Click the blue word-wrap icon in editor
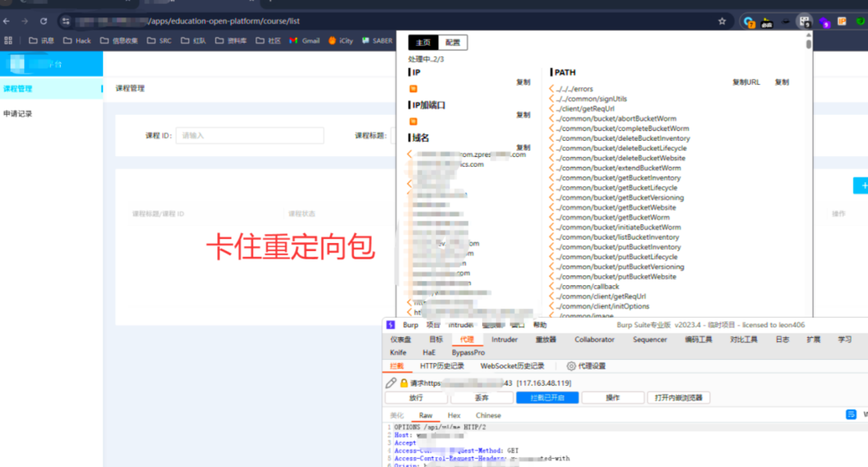868x467 pixels. 851,415
